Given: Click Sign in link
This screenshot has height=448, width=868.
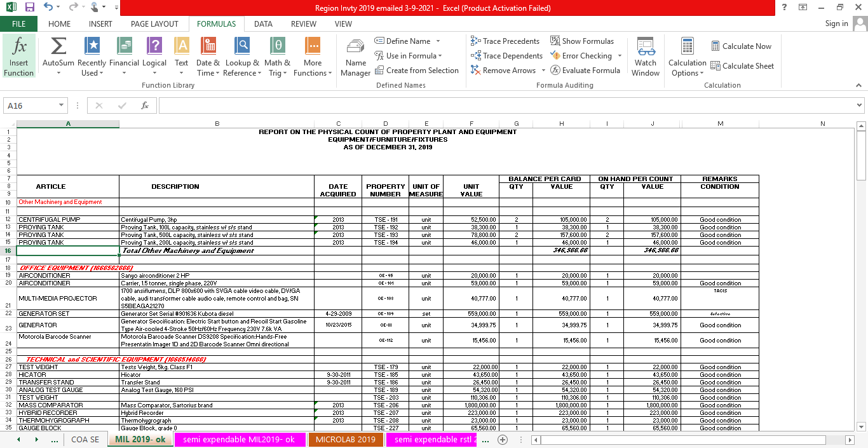Looking at the screenshot, I should click(836, 24).
